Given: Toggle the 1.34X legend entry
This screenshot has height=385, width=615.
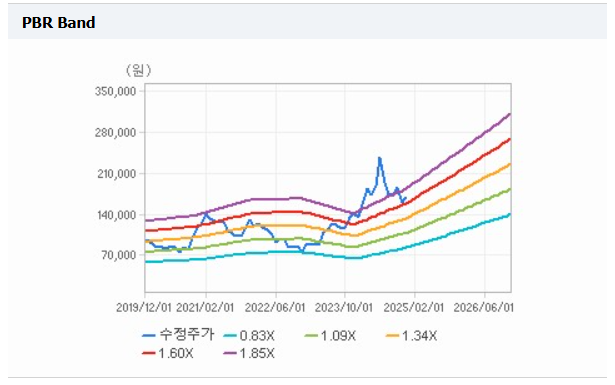Looking at the screenshot, I should 411,336.
